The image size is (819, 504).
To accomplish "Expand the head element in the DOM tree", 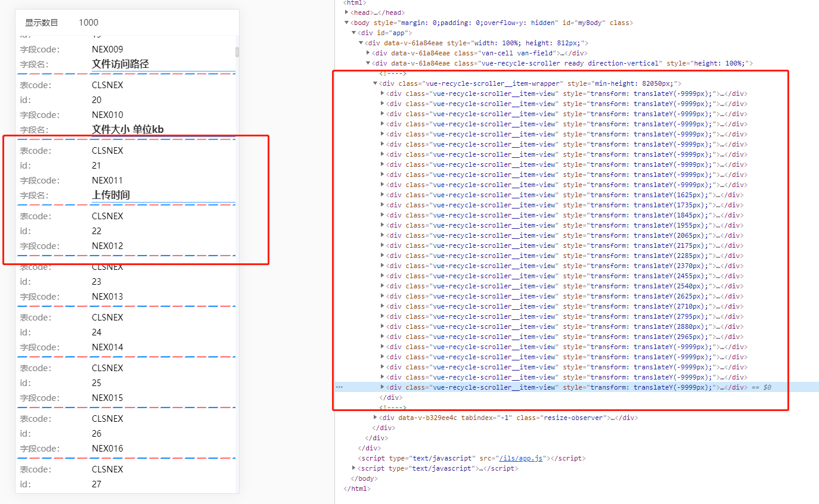I will 347,12.
